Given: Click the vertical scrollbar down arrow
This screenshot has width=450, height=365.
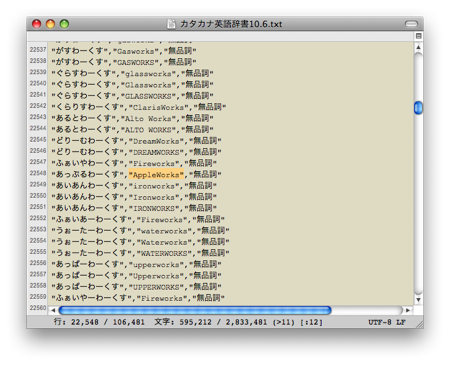Looking at the screenshot, I should 418,300.
